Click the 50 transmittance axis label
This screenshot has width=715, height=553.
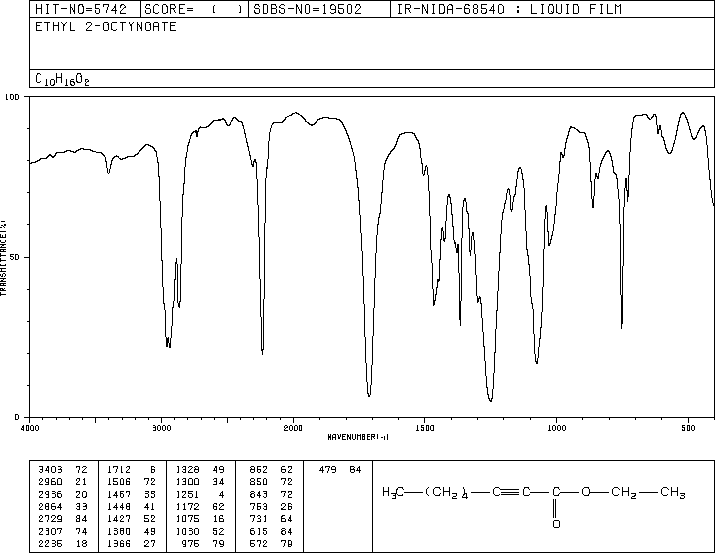[x=15, y=257]
